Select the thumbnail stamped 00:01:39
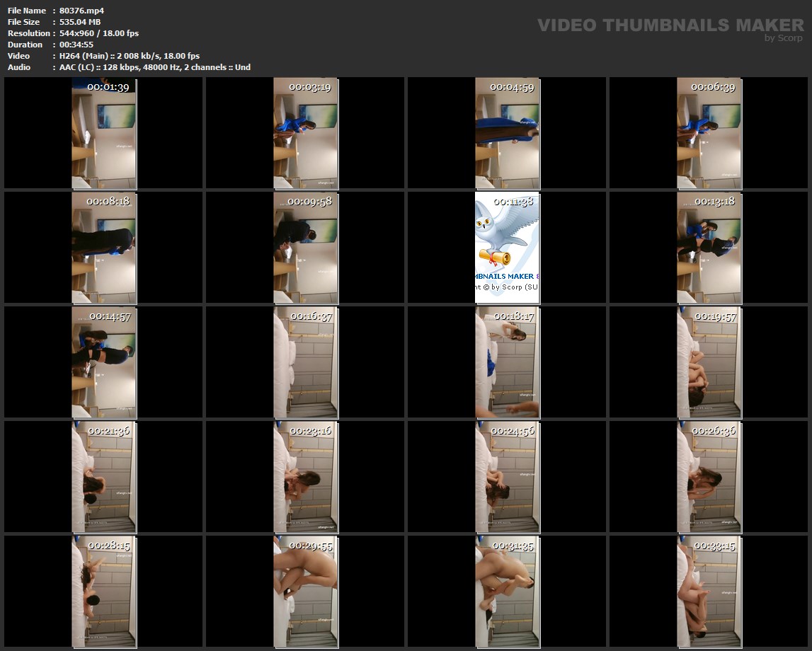The width and height of the screenshot is (812, 651). pos(103,133)
